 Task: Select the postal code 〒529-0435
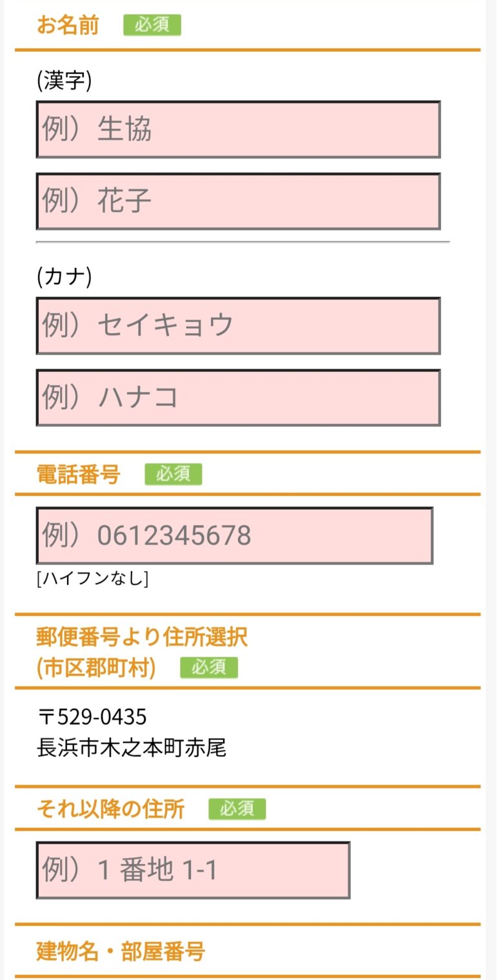(92, 716)
